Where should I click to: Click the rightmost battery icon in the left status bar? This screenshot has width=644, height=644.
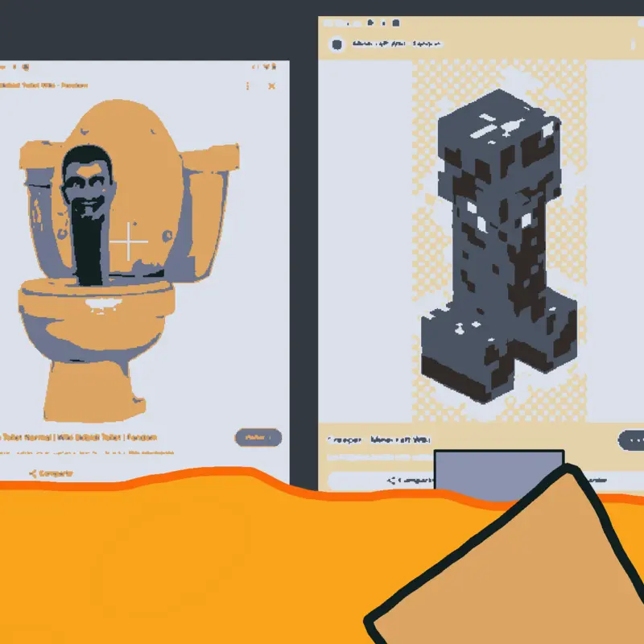pos(274,67)
